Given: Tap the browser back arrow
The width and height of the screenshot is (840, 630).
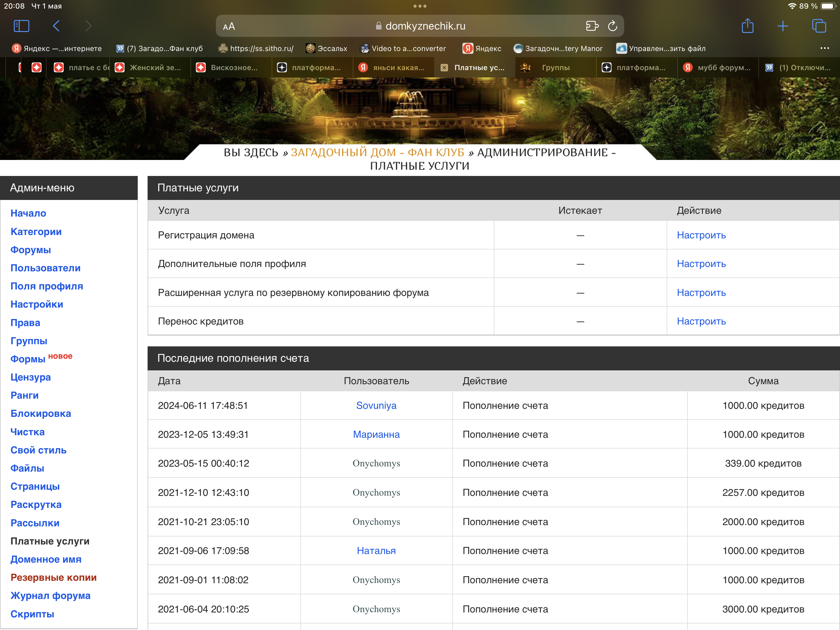Looking at the screenshot, I should (x=56, y=26).
